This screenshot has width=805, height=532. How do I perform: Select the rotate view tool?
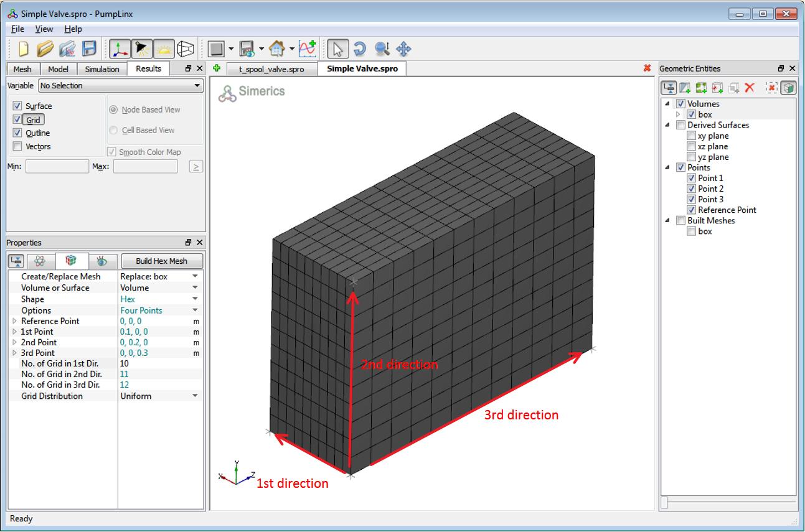click(x=359, y=49)
